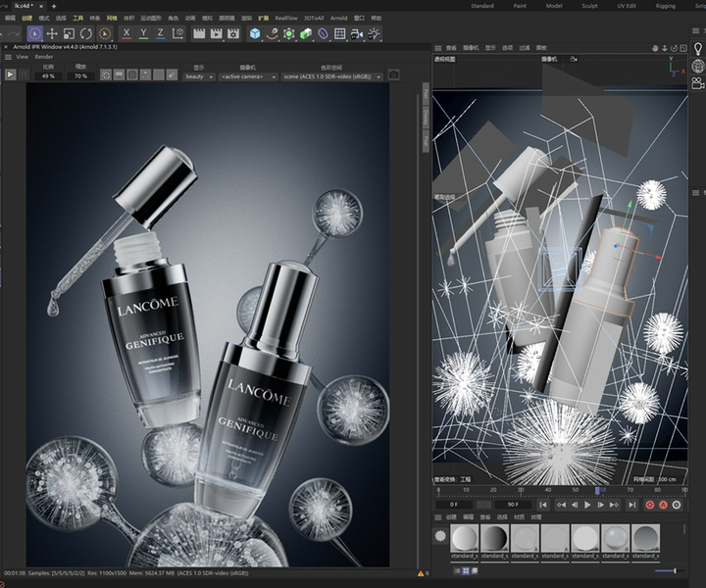Click the purple grid field icon
The height and width of the screenshot is (588, 706).
pyautogui.click(x=340, y=33)
